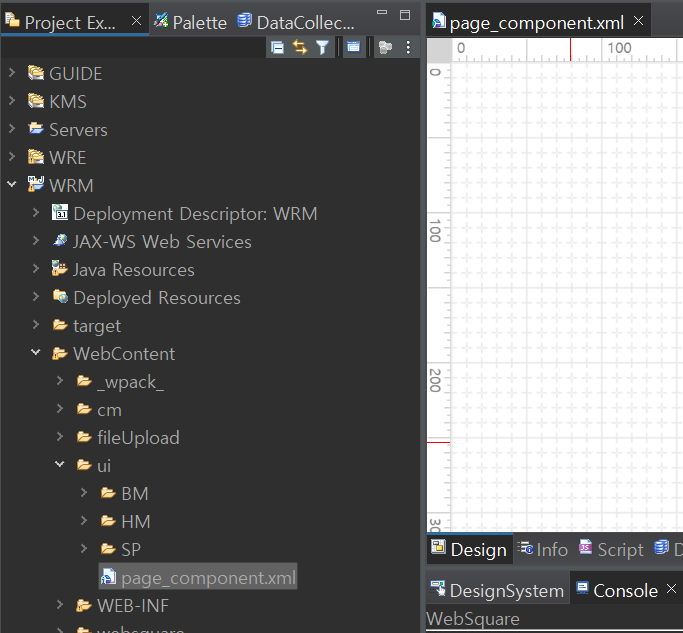Click the blue window icon in explorer toolbar
This screenshot has height=633, width=683.
(x=353, y=47)
